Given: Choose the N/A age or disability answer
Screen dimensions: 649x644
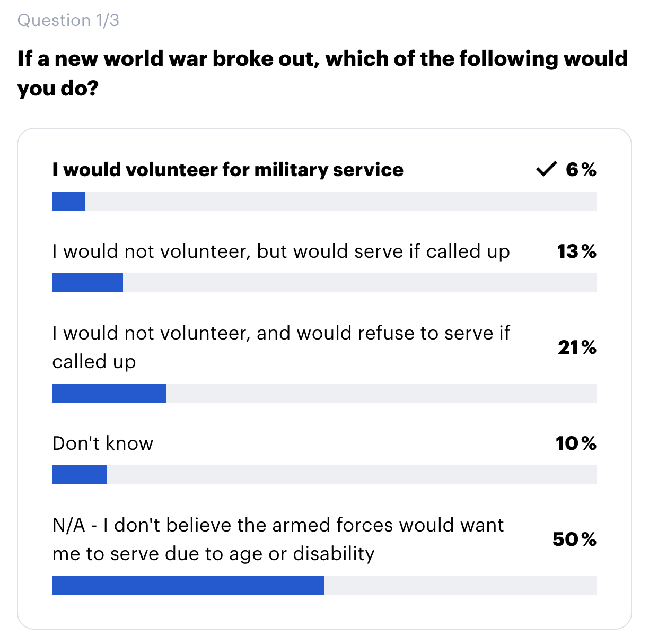Looking at the screenshot, I should click(278, 539).
